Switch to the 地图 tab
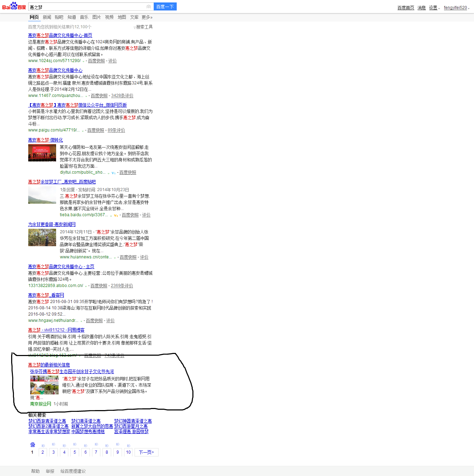 tap(122, 17)
